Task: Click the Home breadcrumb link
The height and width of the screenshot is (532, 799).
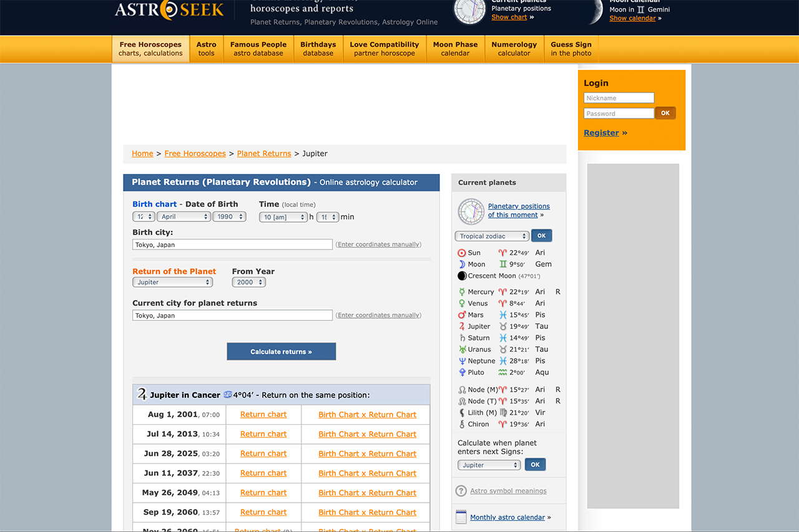Action: [x=142, y=153]
